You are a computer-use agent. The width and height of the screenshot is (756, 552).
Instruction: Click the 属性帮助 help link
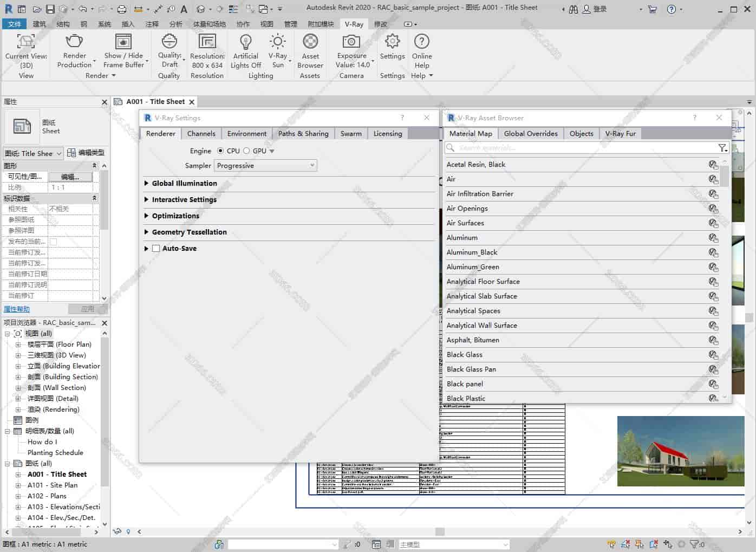[17, 309]
